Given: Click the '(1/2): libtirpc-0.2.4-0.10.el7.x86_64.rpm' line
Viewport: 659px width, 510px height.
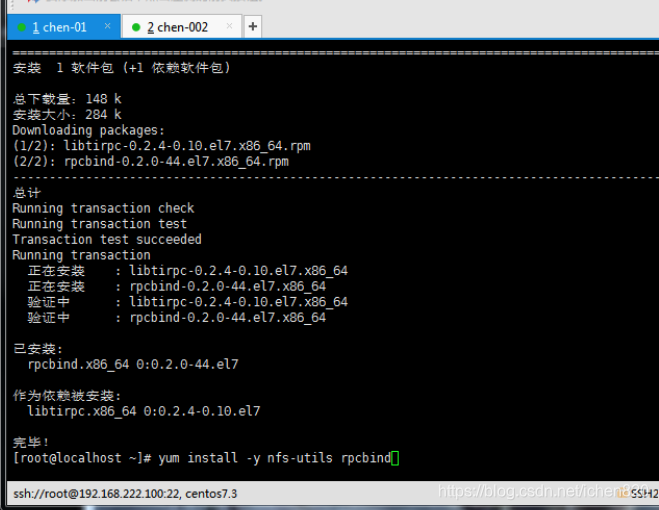Looking at the screenshot, I should (x=162, y=146).
